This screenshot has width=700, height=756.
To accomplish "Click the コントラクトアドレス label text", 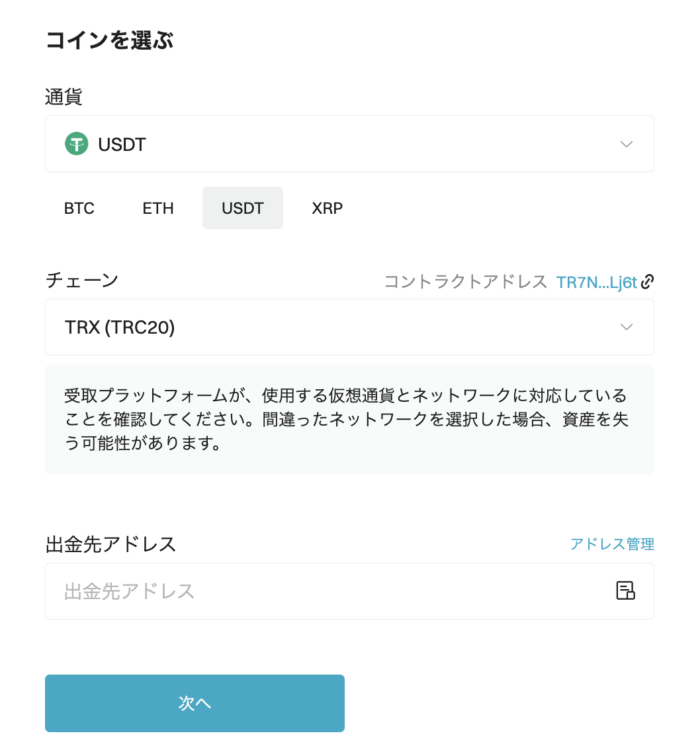I will tap(465, 281).
